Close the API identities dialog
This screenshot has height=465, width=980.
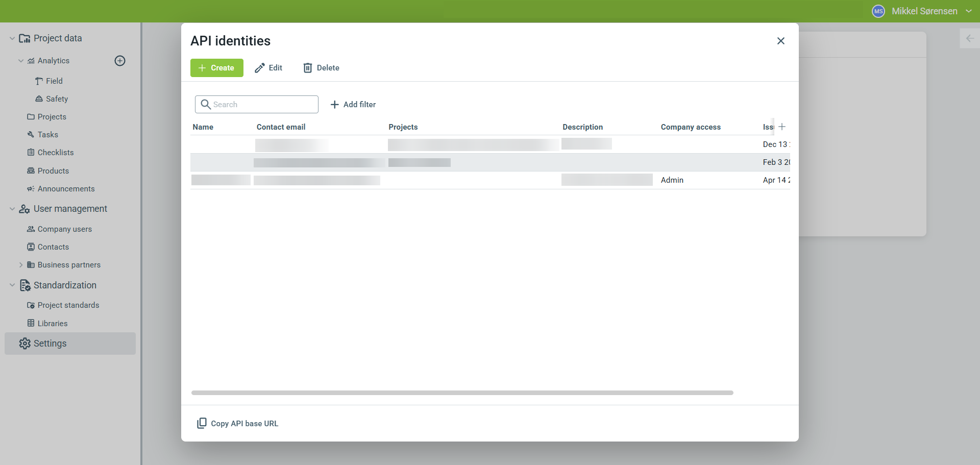[780, 41]
